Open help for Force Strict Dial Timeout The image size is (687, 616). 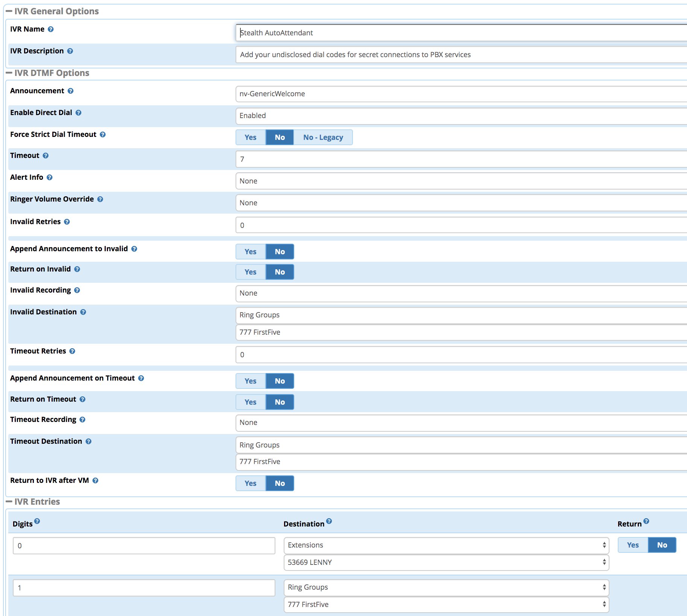(x=103, y=134)
